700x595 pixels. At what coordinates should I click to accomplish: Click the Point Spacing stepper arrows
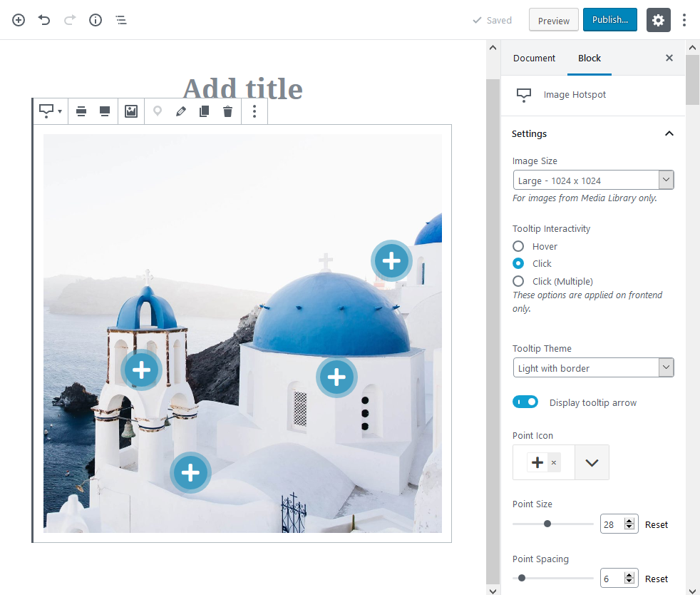(629, 579)
